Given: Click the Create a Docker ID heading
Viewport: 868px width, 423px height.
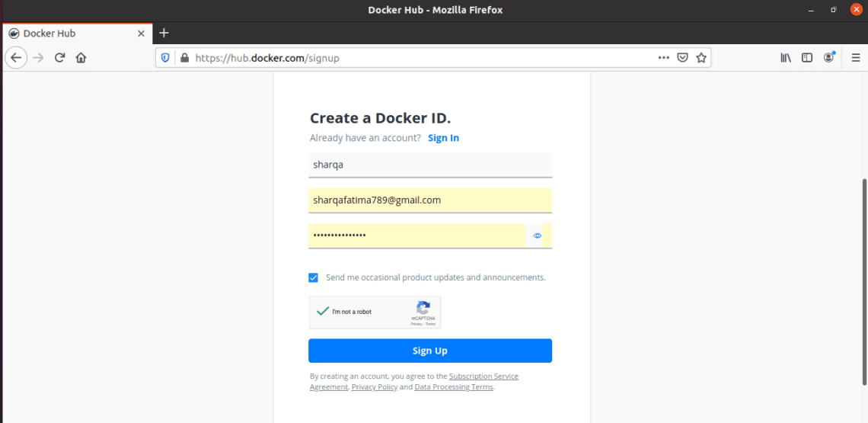Looking at the screenshot, I should [x=380, y=118].
